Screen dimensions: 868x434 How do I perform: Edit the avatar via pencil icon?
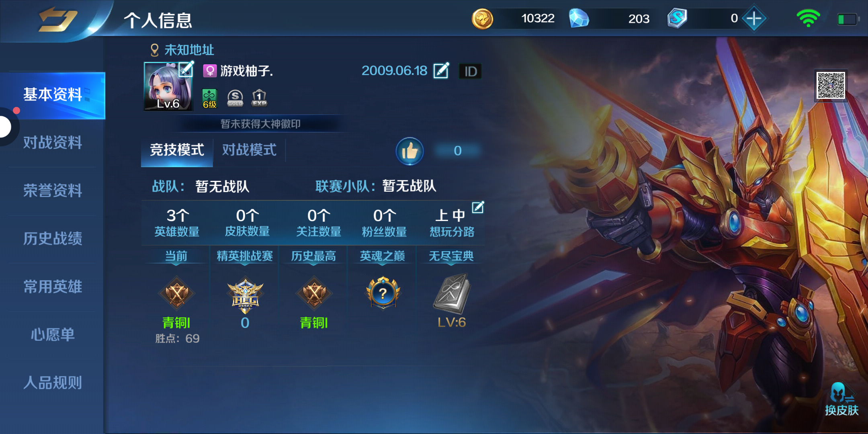pos(186,69)
